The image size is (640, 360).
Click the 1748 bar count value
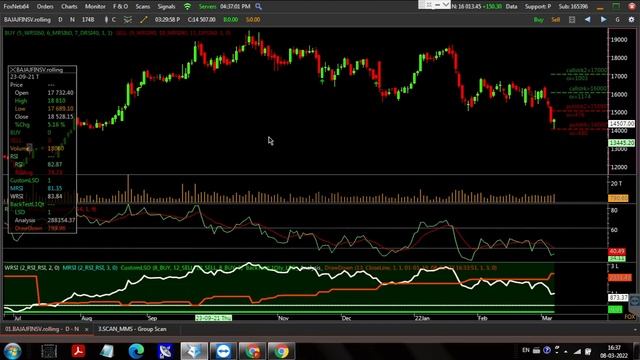tap(88, 20)
